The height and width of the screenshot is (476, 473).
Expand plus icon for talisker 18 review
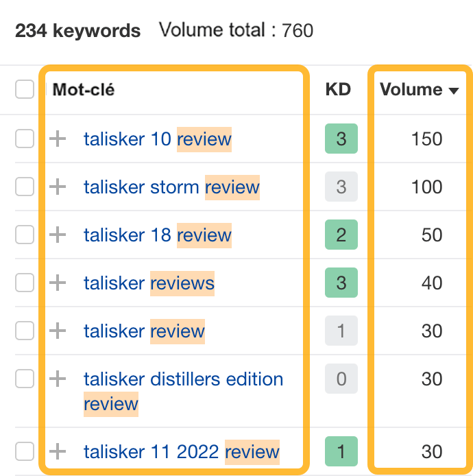tap(59, 235)
